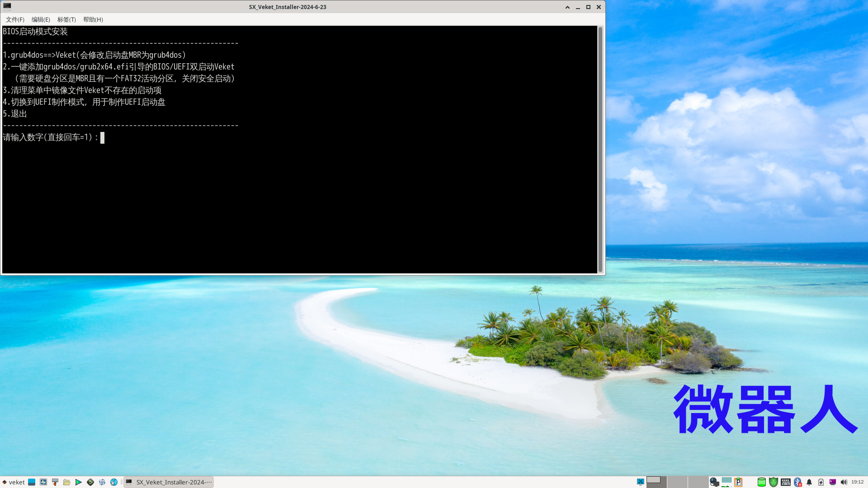This screenshot has width=868, height=488.
Task: Open the clipboard manager P icon
Action: (738, 482)
